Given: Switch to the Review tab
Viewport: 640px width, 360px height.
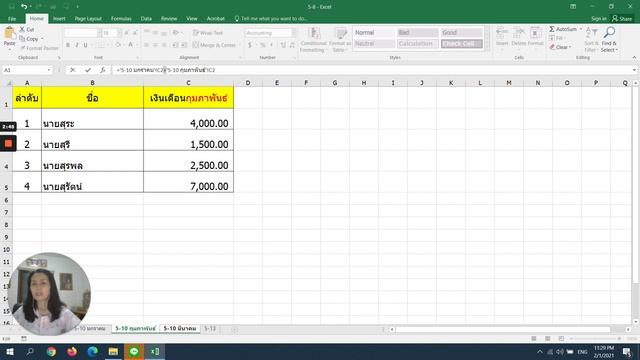Looking at the screenshot, I should coord(169,19).
